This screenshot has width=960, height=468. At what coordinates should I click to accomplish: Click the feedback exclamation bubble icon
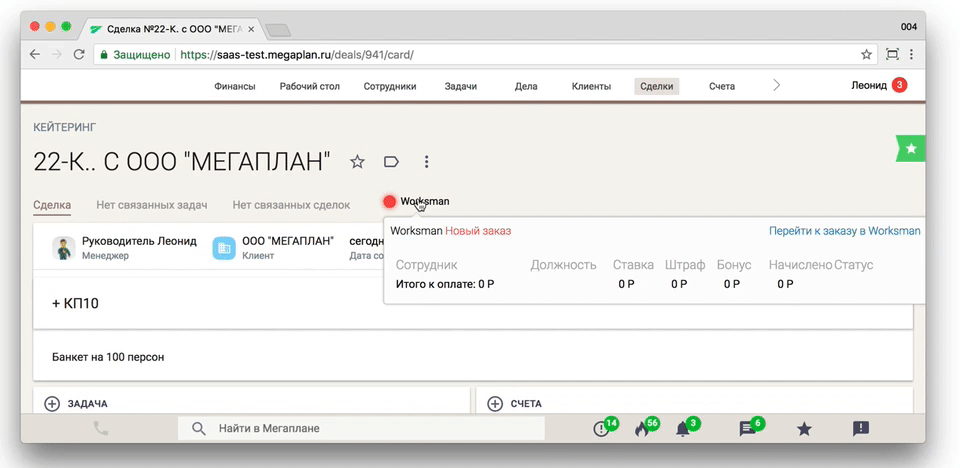pyautogui.click(x=861, y=429)
